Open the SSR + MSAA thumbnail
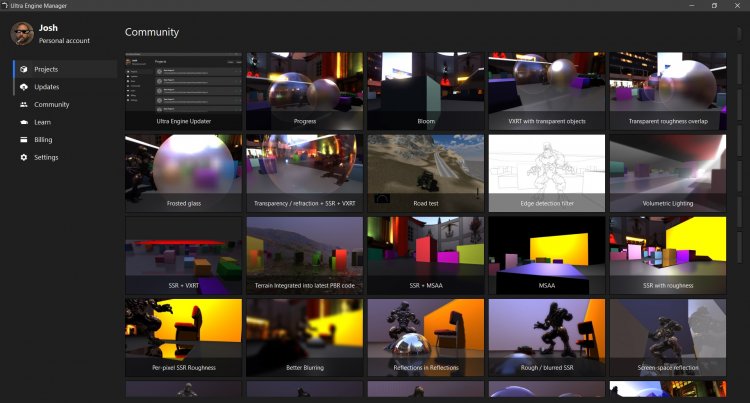The height and width of the screenshot is (403, 750). coord(425,255)
